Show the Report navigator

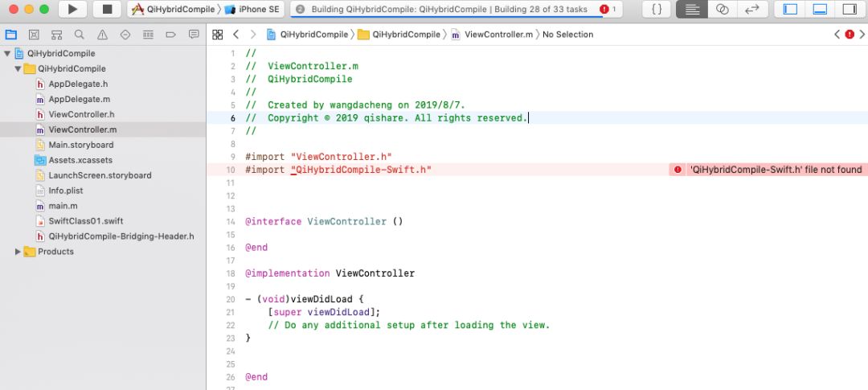click(194, 35)
